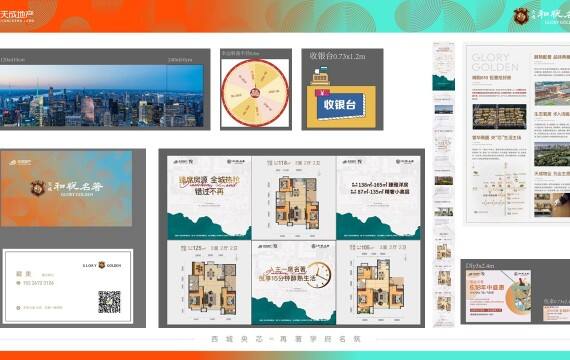Select the blue 收银台 sign board
Screen dimensions: 570x360
point(341,106)
